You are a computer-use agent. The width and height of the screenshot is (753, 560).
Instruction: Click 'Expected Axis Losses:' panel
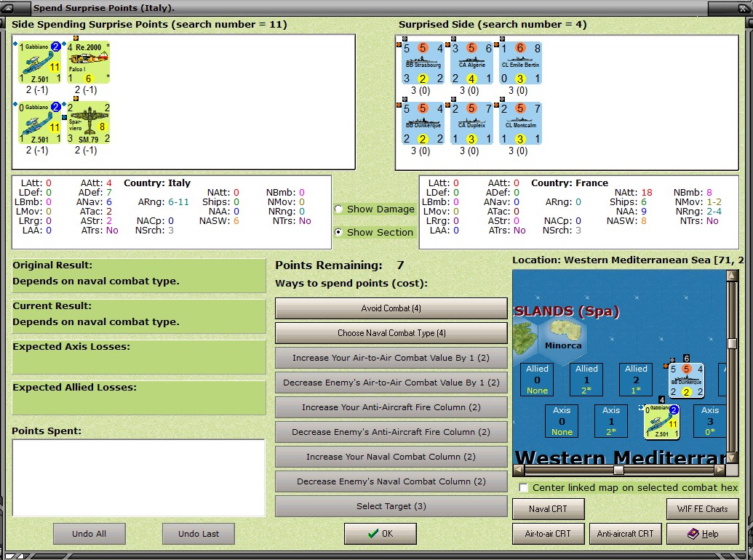pyautogui.click(x=138, y=357)
